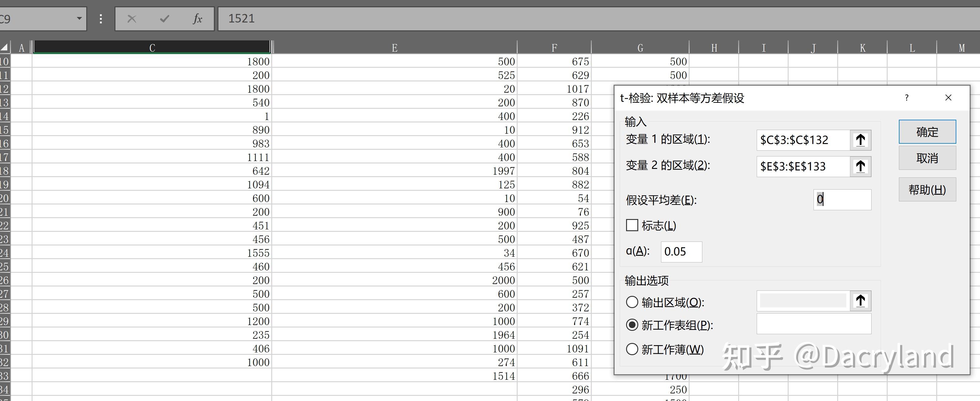
Task: Click the formula bar cancel X icon
Action: click(x=132, y=19)
